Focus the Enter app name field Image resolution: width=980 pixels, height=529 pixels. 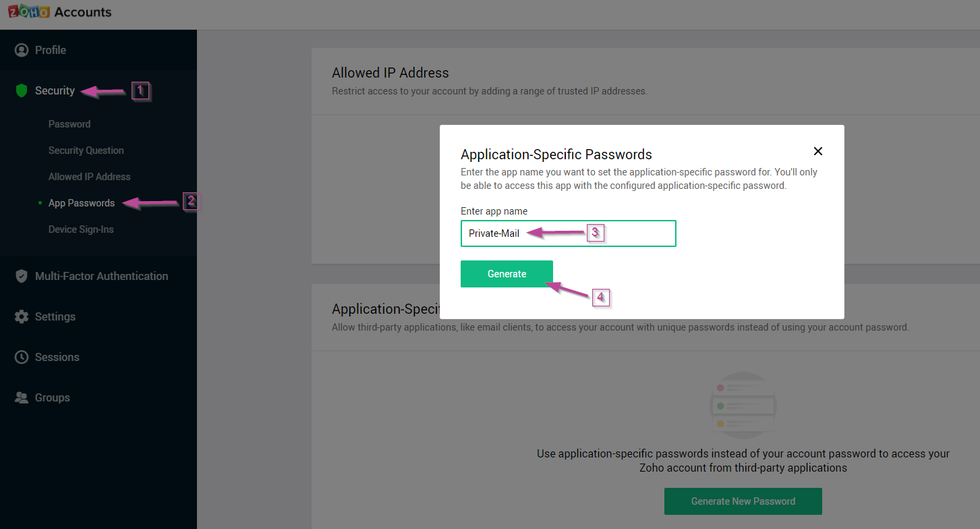pyautogui.click(x=568, y=233)
